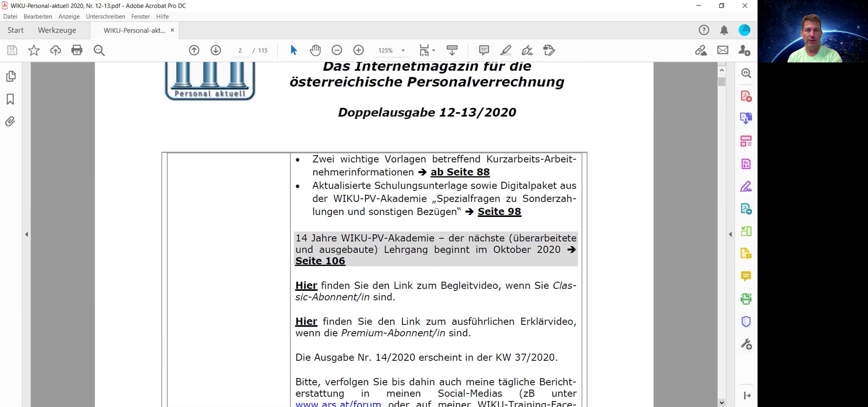This screenshot has height=407, width=868.
Task: Click the Send file by email icon
Action: [723, 50]
